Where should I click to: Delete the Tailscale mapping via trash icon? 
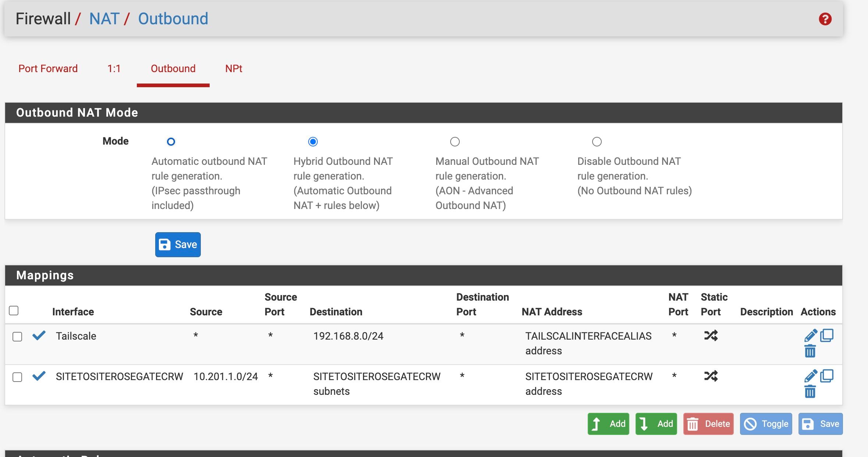(810, 351)
